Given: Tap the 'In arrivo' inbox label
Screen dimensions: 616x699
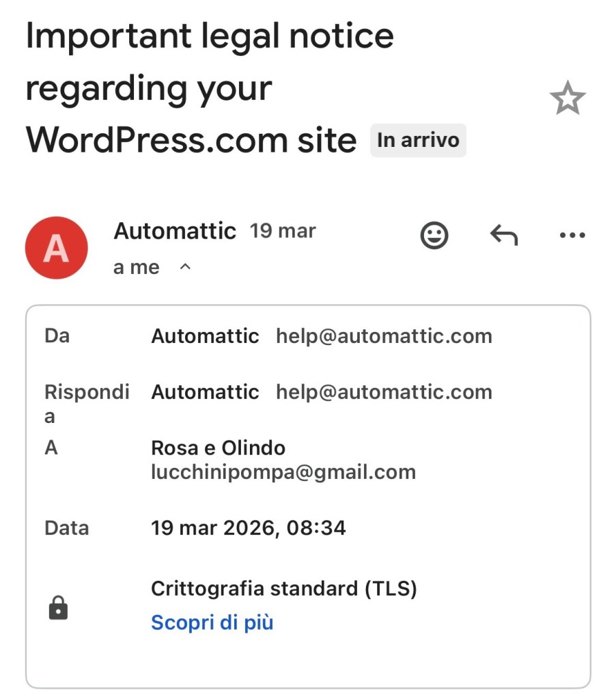Looking at the screenshot, I should tap(418, 141).
